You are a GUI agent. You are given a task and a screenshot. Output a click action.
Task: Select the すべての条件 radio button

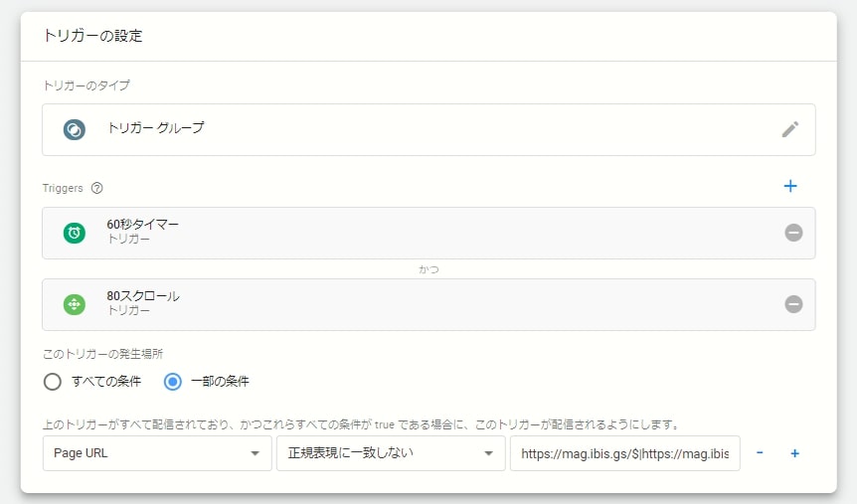pos(53,382)
